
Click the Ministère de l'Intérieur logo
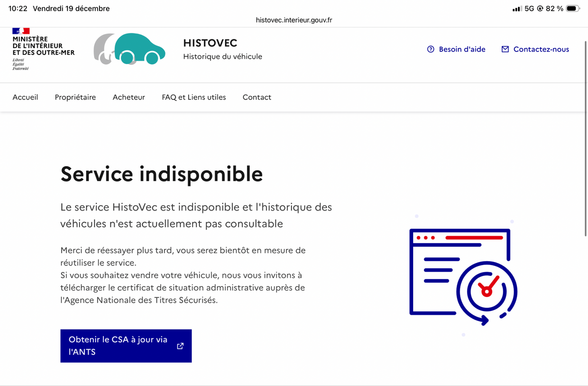43,49
